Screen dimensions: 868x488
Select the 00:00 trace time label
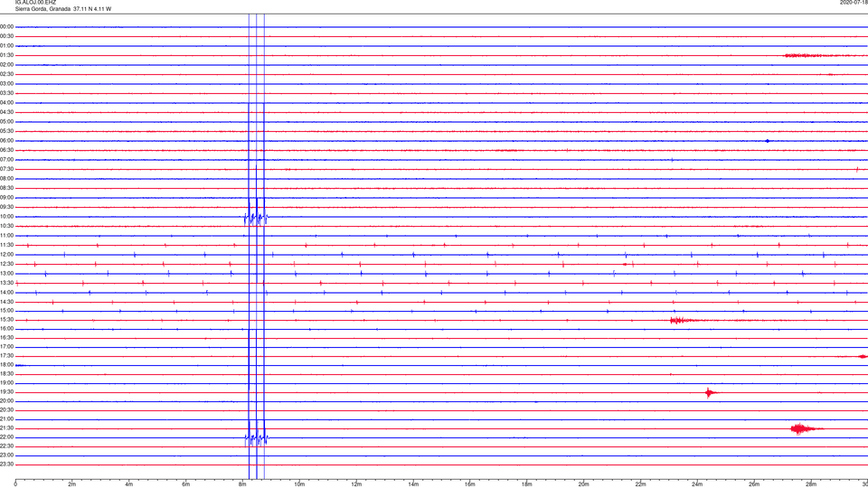[x=6, y=26]
